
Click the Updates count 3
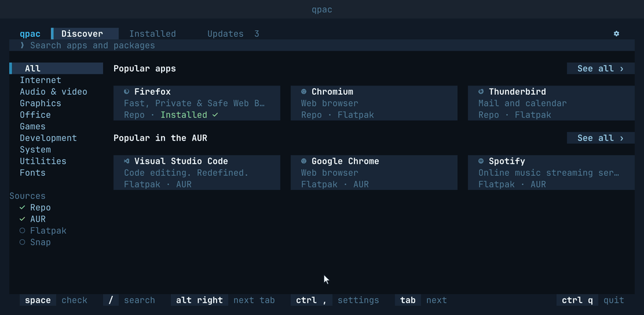pos(257,34)
